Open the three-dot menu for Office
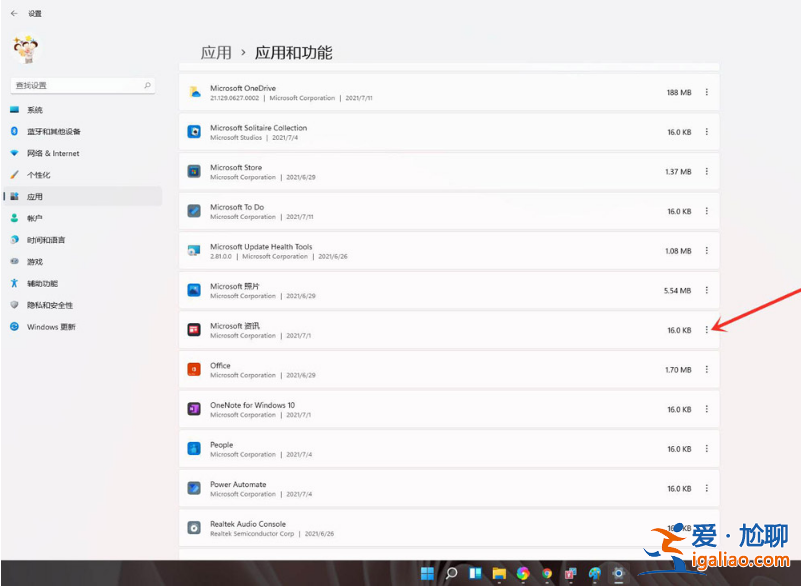Screen dimensions: 802x587 [x=707, y=370]
